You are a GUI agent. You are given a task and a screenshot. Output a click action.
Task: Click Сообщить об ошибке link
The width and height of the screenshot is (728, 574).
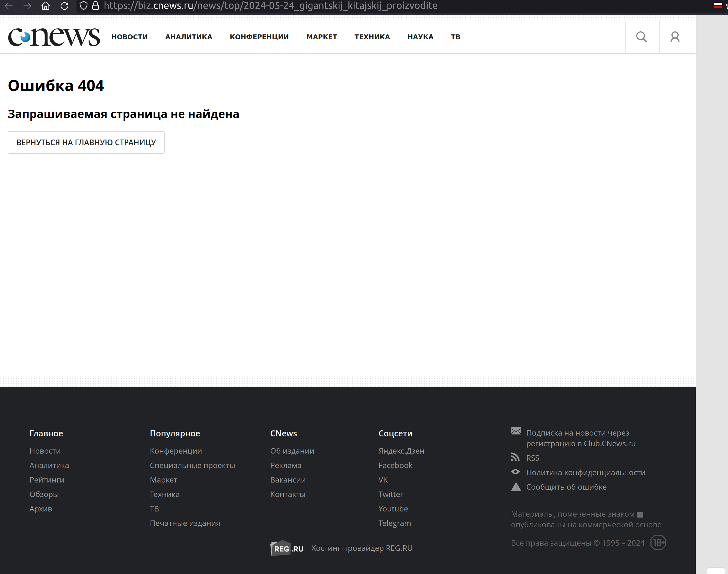tap(566, 487)
